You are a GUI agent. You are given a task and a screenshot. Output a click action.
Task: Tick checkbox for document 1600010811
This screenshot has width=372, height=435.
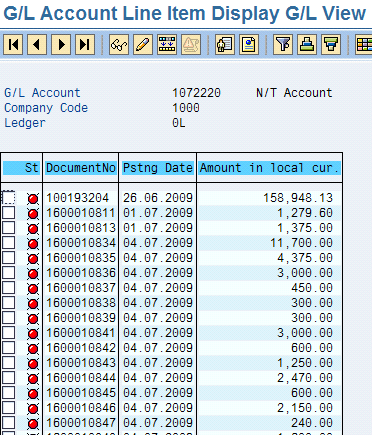point(9,212)
